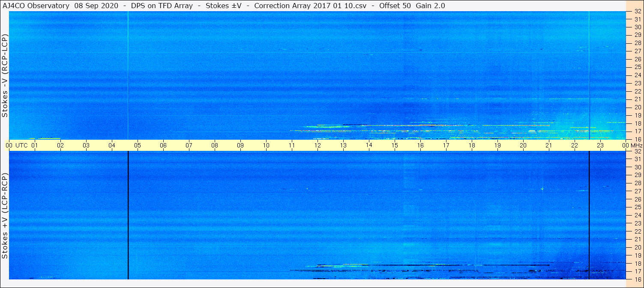644x288 pixels.
Task: Click the 'Stokes ±V' text in the title
Action: click(x=224, y=6)
